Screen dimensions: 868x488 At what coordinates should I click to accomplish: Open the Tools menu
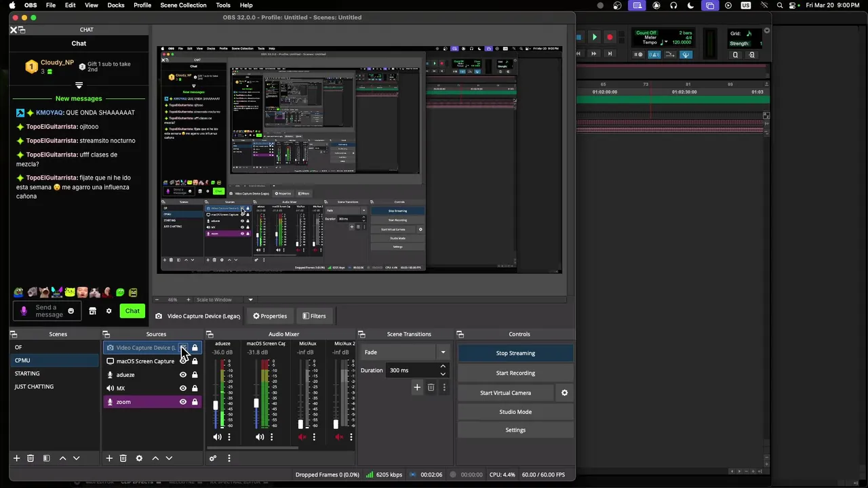(x=223, y=5)
